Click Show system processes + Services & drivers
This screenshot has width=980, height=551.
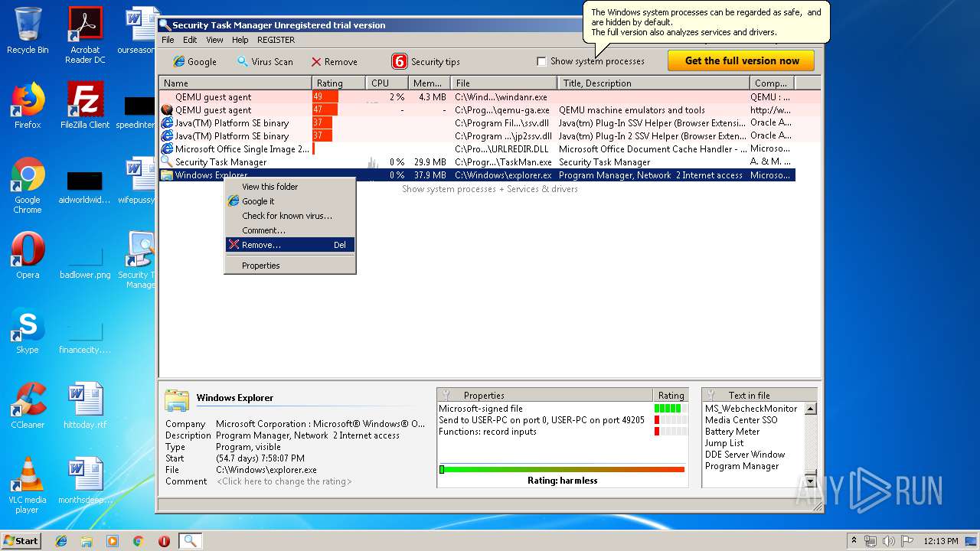490,189
